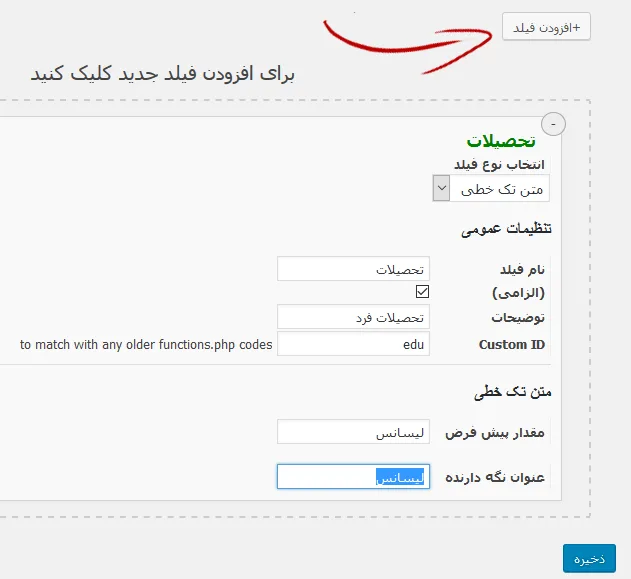Save with the ذخیره button

pos(589,558)
